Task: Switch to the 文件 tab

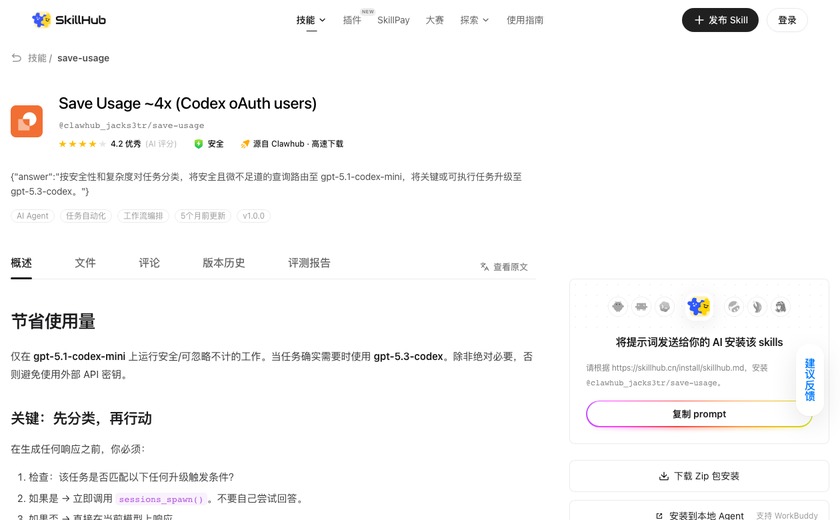Action: tap(85, 263)
